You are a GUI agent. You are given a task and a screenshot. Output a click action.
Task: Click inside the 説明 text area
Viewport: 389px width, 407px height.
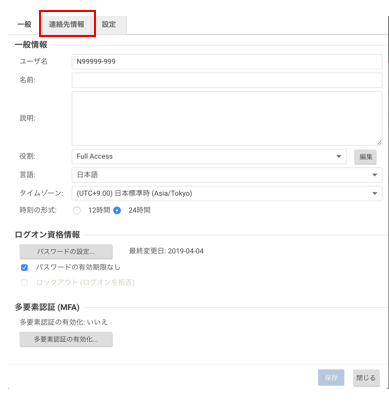tap(227, 118)
